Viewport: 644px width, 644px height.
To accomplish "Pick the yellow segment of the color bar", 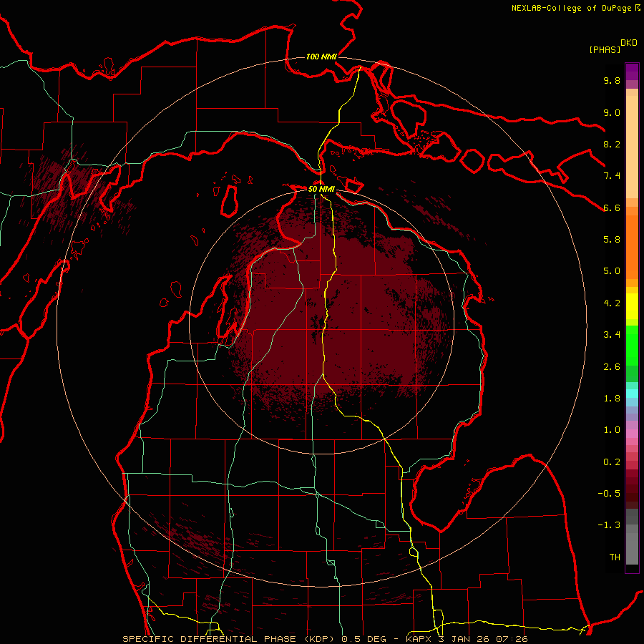I will [x=632, y=306].
